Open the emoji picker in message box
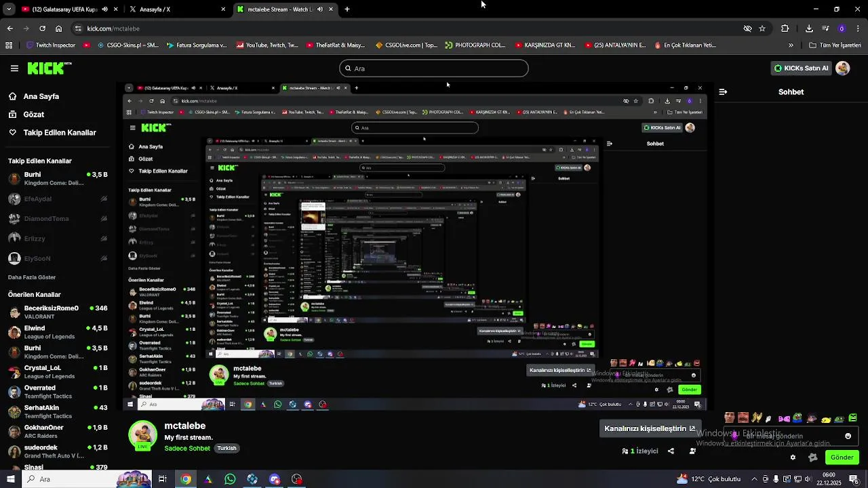 [x=848, y=436]
